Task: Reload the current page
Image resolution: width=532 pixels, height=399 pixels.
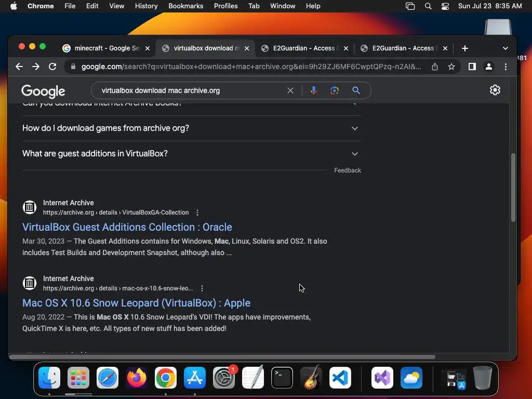Action: click(x=52, y=66)
